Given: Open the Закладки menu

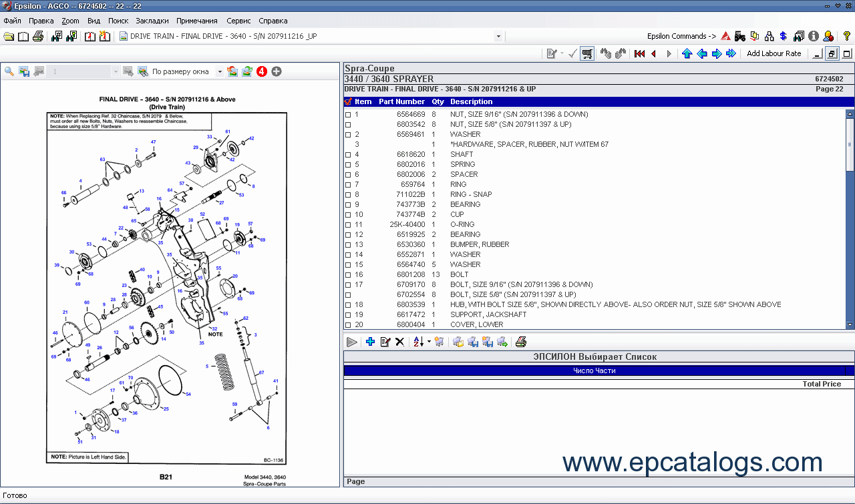Looking at the screenshot, I should [x=152, y=21].
